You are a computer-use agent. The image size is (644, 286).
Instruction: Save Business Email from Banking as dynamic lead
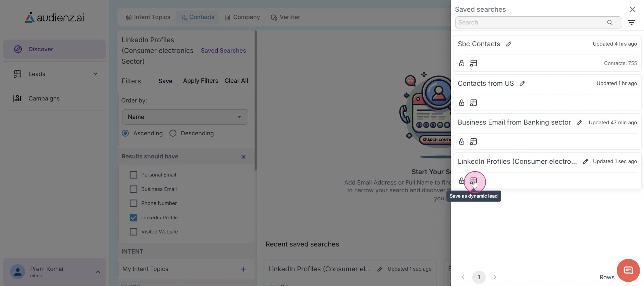[474, 142]
